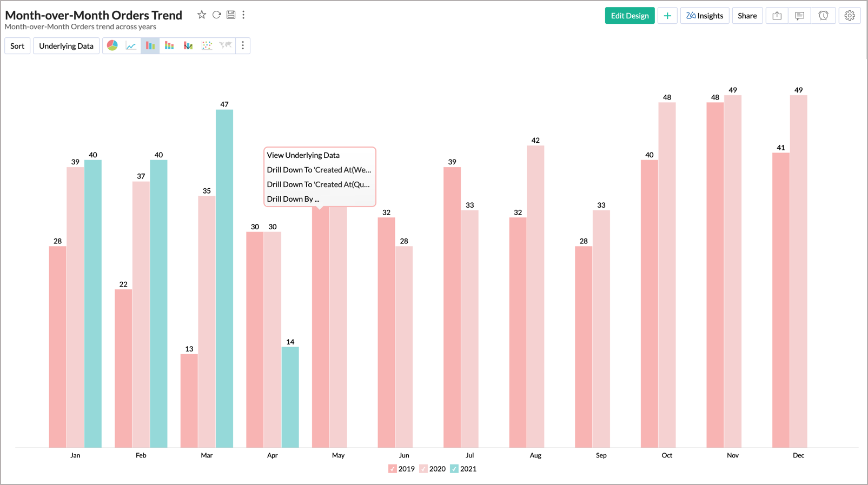Screen dimensions: 868x485
Task: Open more options menu beside title
Action: pyautogui.click(x=243, y=15)
